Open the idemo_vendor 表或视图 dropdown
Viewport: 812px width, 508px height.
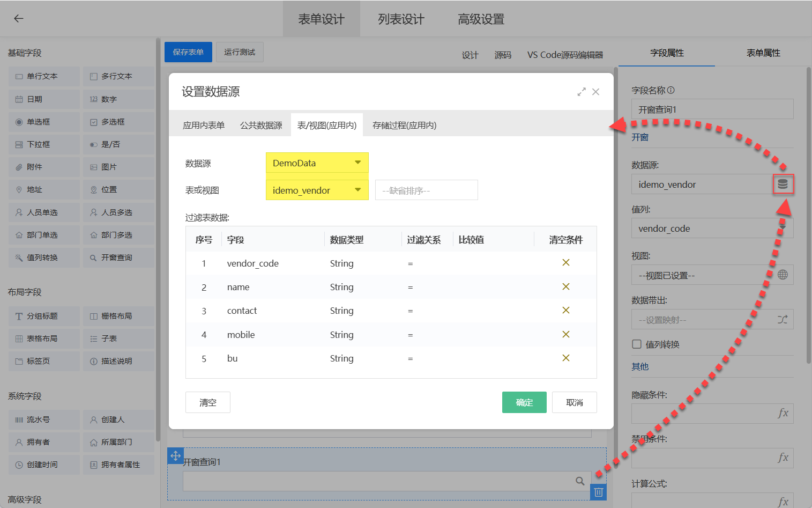pos(317,190)
